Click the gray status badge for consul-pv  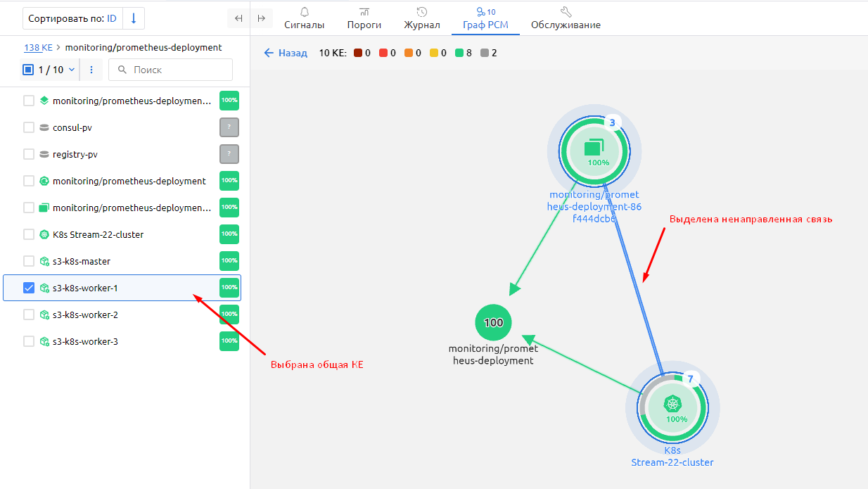pyautogui.click(x=229, y=127)
